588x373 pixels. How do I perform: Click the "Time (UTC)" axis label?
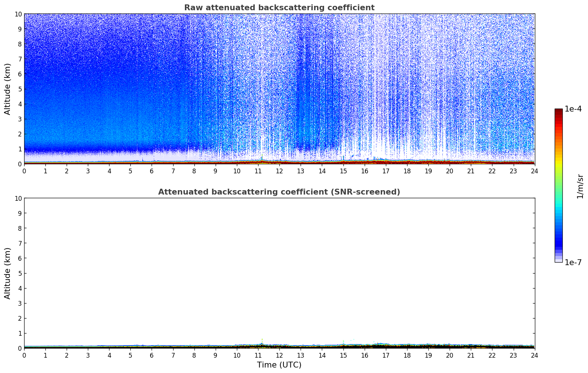(279, 365)
